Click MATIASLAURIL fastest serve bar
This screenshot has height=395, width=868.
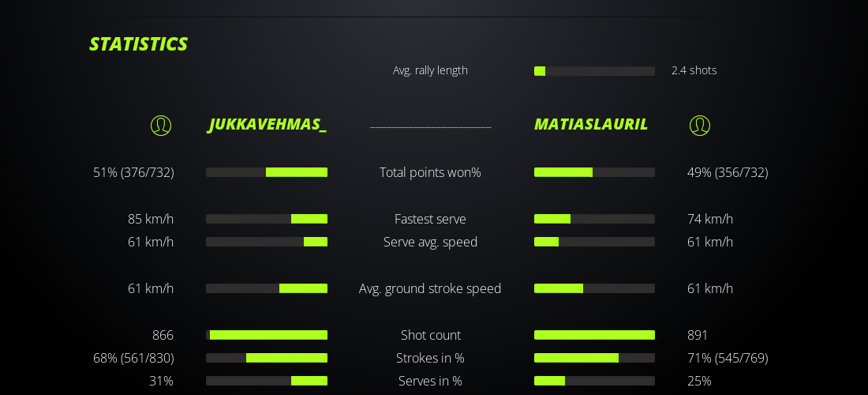coord(594,219)
